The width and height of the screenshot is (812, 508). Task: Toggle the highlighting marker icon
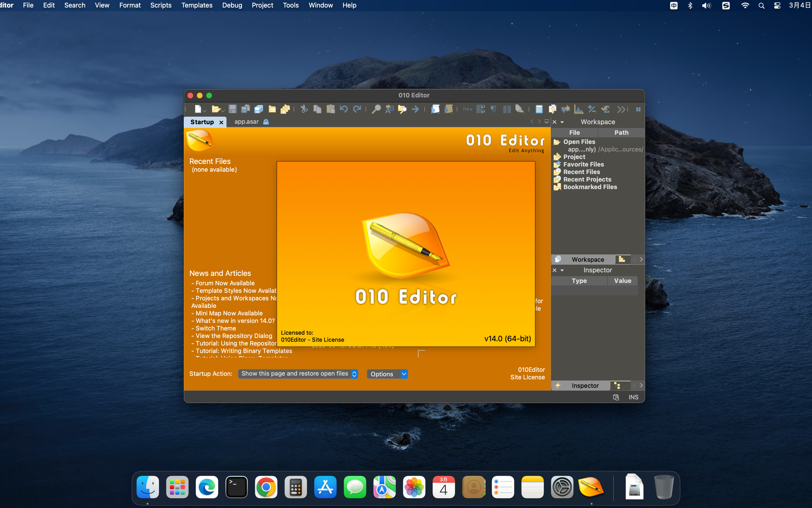click(520, 109)
